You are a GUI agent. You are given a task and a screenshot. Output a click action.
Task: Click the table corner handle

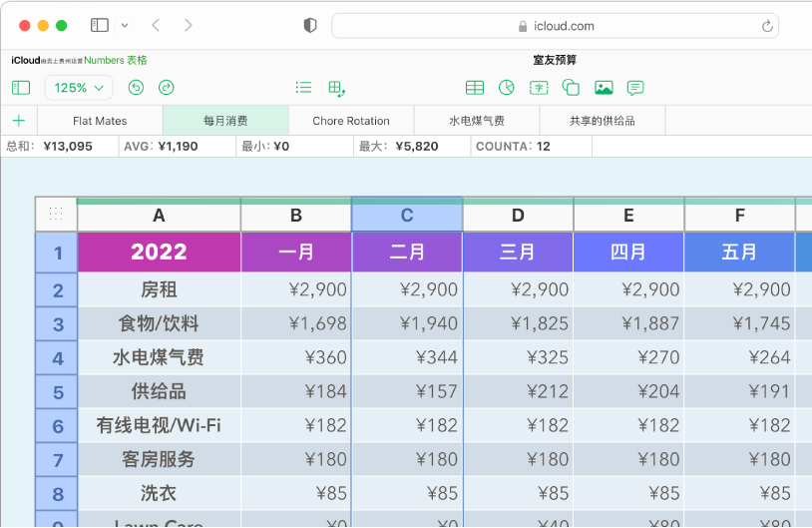[56, 214]
